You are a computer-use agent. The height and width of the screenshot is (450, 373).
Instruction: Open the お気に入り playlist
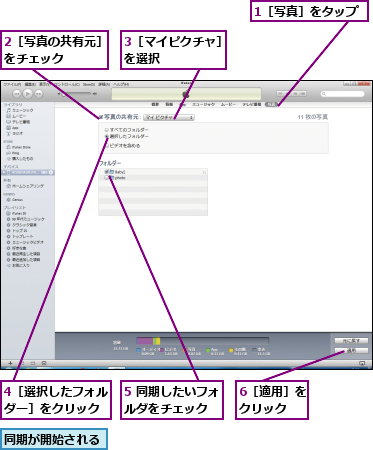(18, 265)
